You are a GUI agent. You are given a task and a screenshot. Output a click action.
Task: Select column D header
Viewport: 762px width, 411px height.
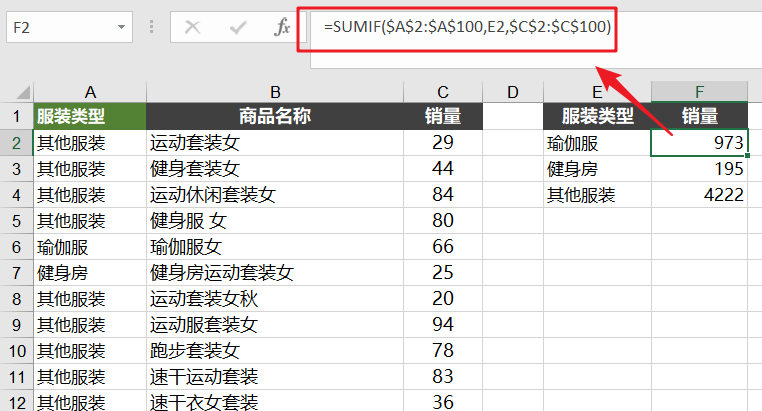513,92
